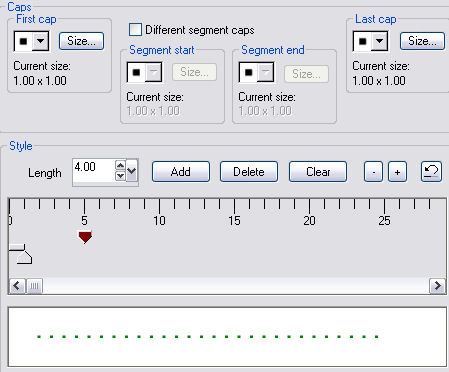Expand the Length value dropdown arrow

[x=132, y=171]
